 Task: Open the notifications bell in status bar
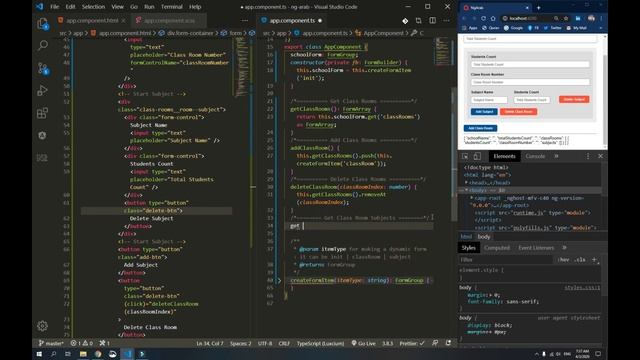[x=448, y=343]
